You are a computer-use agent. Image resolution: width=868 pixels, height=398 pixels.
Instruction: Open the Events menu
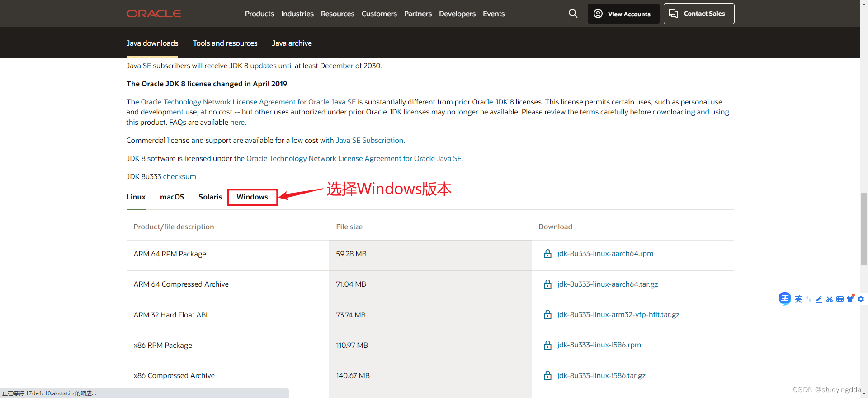tap(494, 14)
